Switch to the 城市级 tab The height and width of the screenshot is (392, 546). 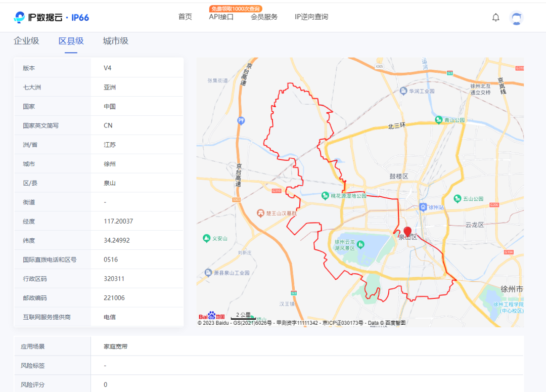[x=116, y=41]
